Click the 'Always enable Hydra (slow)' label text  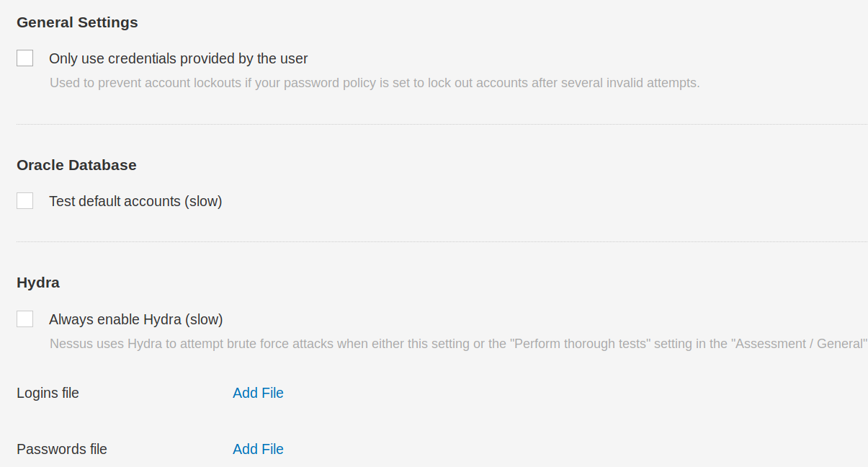[x=135, y=319]
